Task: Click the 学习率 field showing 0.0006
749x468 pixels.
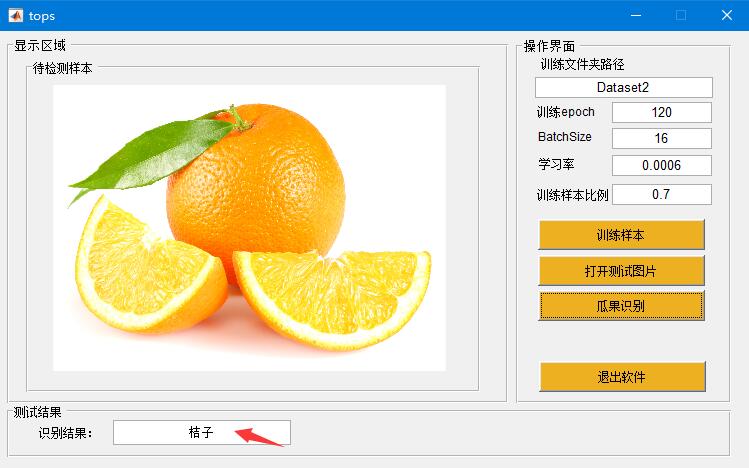Action: [662, 165]
